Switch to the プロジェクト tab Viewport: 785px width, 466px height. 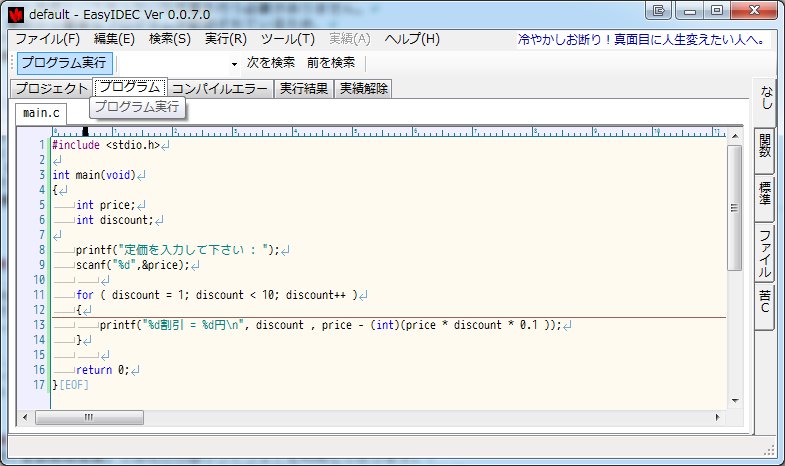pyautogui.click(x=51, y=88)
